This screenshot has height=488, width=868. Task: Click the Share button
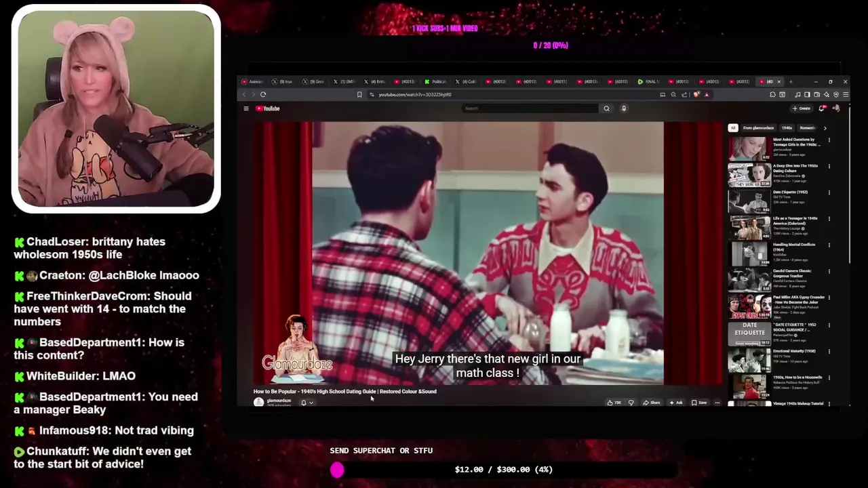click(652, 403)
